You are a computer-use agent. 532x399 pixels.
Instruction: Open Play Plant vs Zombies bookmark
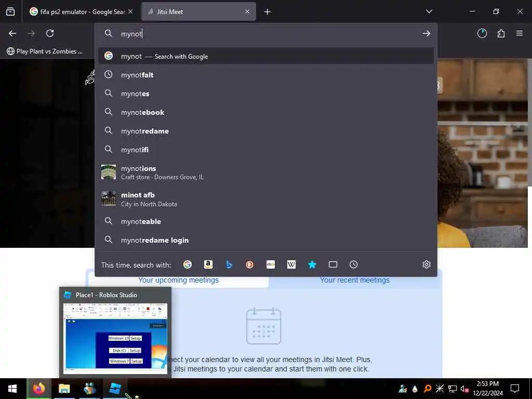pos(45,51)
